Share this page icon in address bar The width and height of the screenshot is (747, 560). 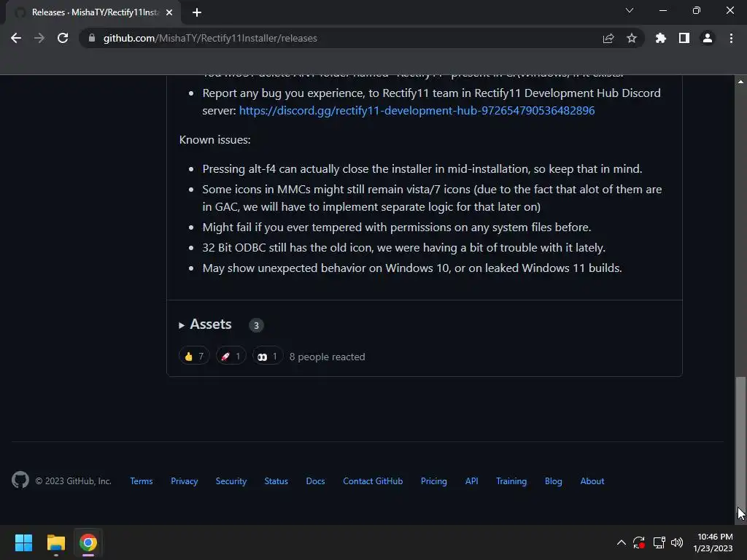click(x=608, y=38)
